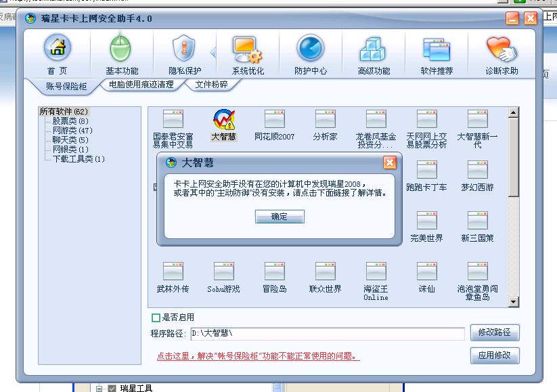Viewport: 557px width, 392px height.
Task: Select 跑跑卡丁车 game icon
Action: [x=427, y=169]
